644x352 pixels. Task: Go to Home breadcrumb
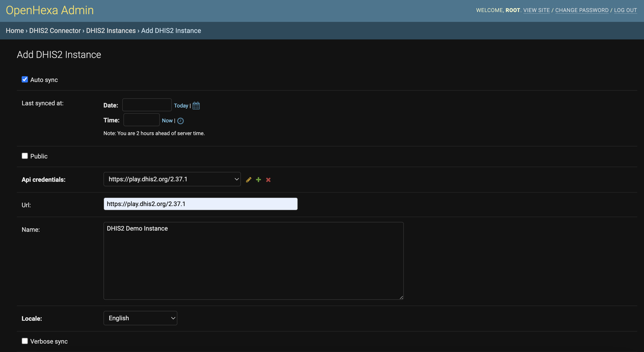[x=15, y=31]
